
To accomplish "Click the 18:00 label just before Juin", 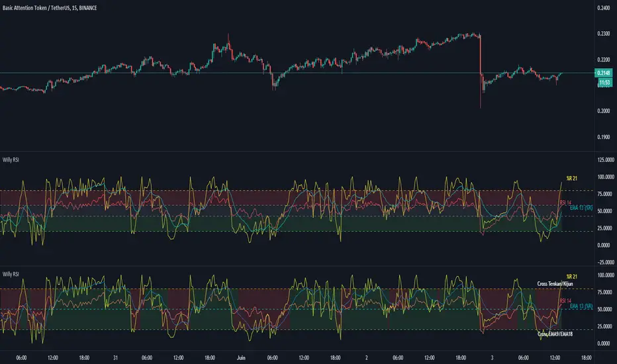I will point(210,357).
